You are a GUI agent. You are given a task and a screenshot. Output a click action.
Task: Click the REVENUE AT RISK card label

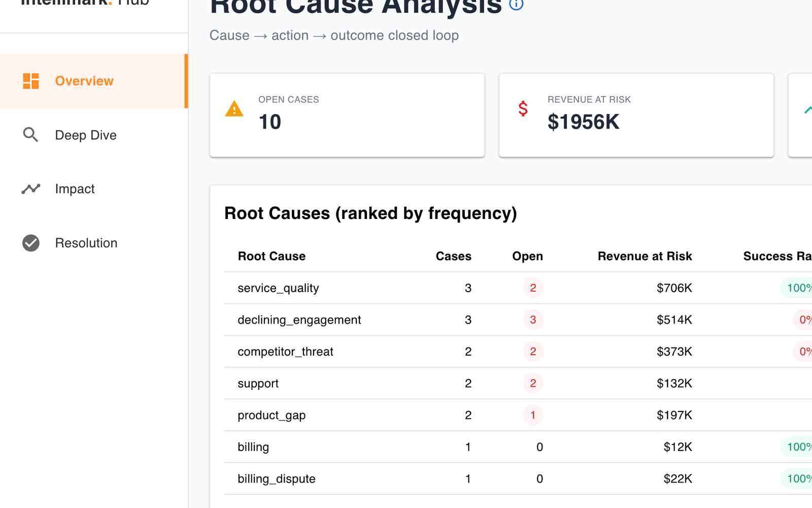pyautogui.click(x=589, y=100)
